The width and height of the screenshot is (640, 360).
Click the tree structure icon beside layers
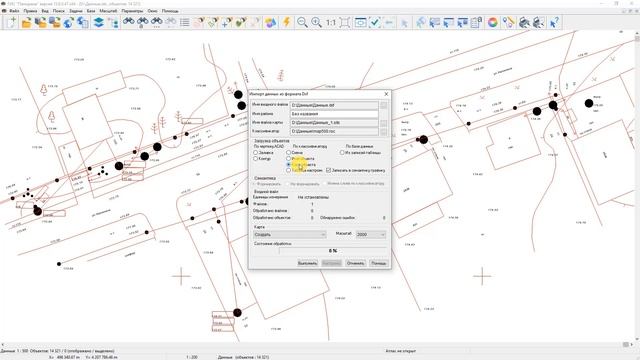tap(113, 22)
